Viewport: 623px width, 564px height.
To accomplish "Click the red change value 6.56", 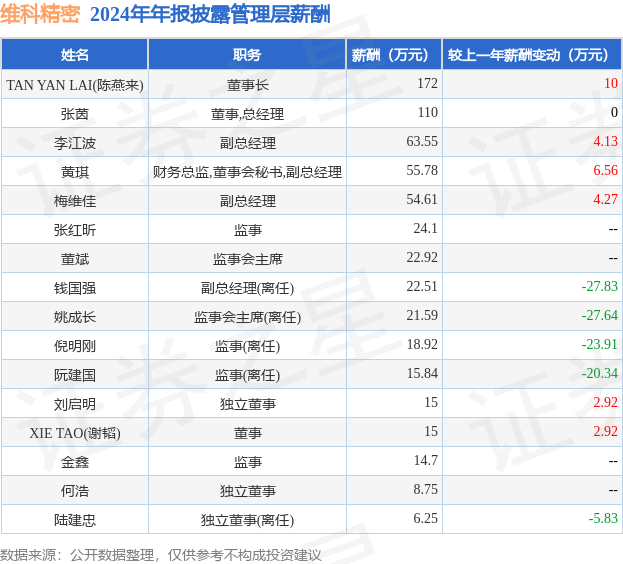I will tap(606, 170).
